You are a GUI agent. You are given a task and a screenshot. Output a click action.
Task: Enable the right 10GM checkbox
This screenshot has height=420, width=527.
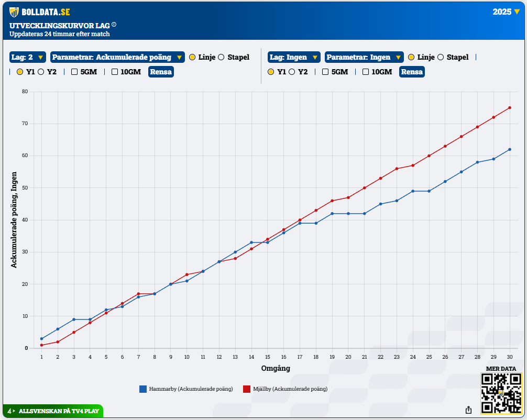tap(366, 72)
